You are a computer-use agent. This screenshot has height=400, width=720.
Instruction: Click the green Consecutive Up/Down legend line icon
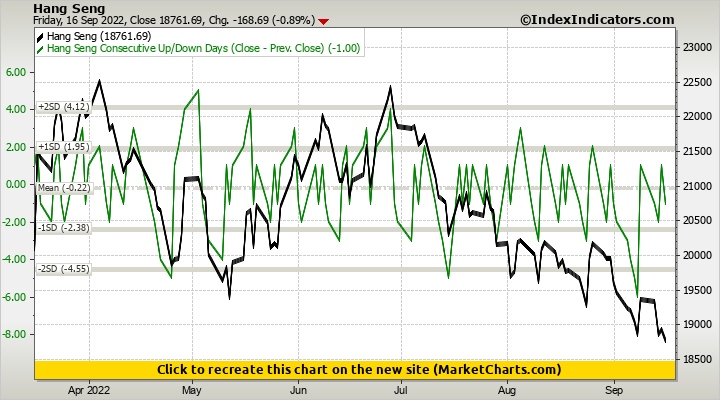[40, 48]
